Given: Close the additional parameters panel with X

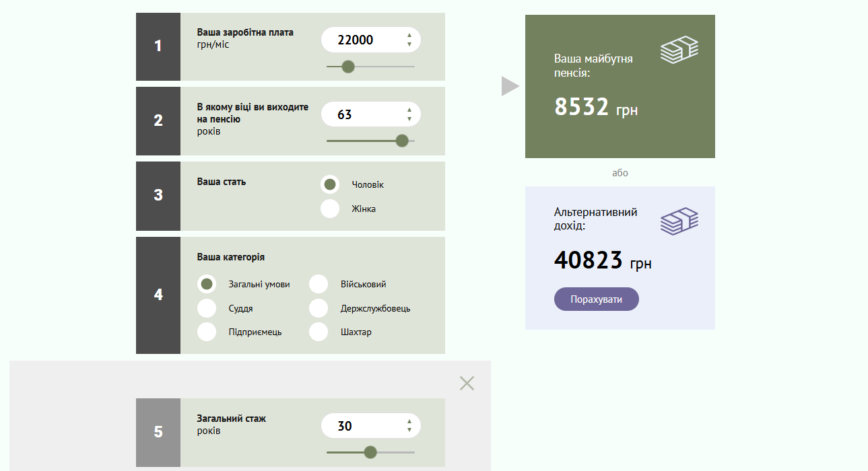Looking at the screenshot, I should (467, 384).
